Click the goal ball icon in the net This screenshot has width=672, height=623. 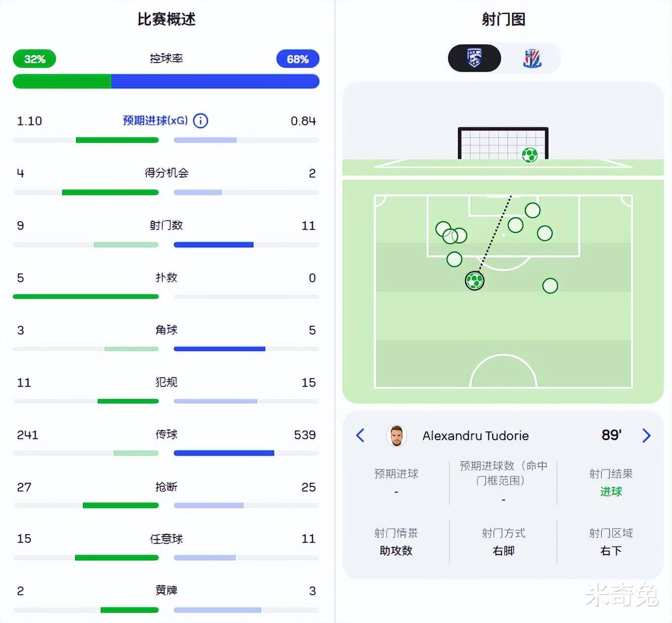coord(529,155)
